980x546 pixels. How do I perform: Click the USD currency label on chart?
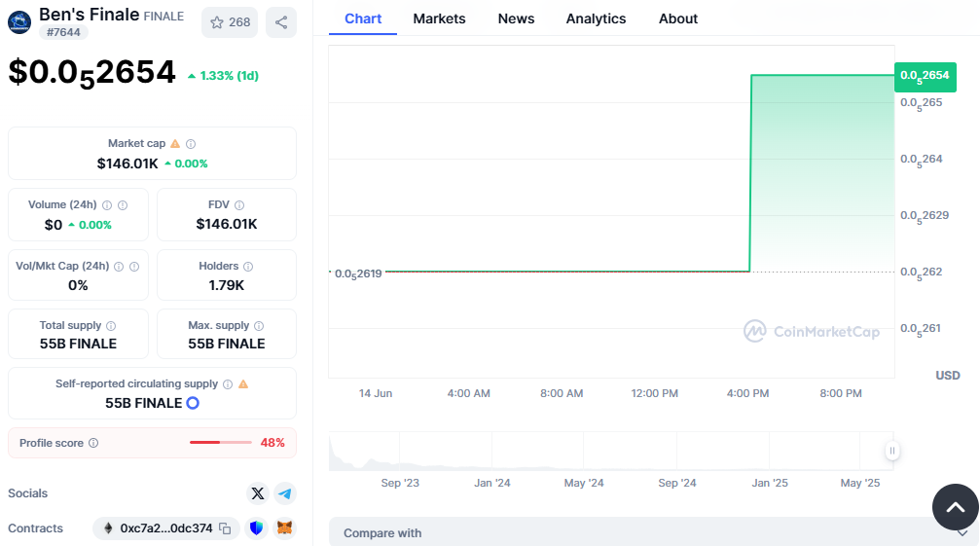tap(948, 376)
